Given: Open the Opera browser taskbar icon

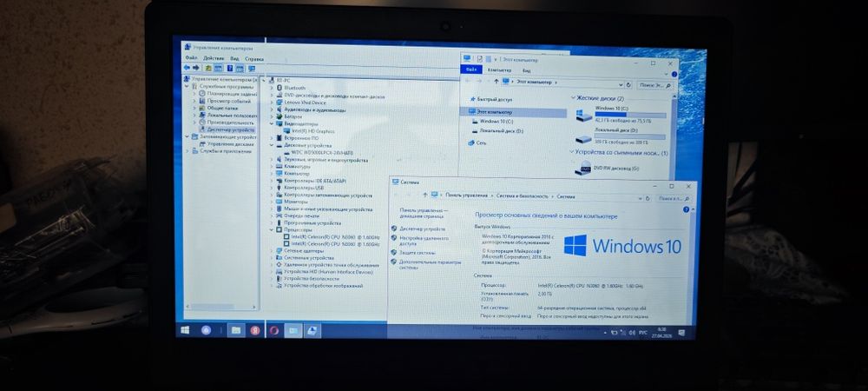Looking at the screenshot, I should [274, 331].
